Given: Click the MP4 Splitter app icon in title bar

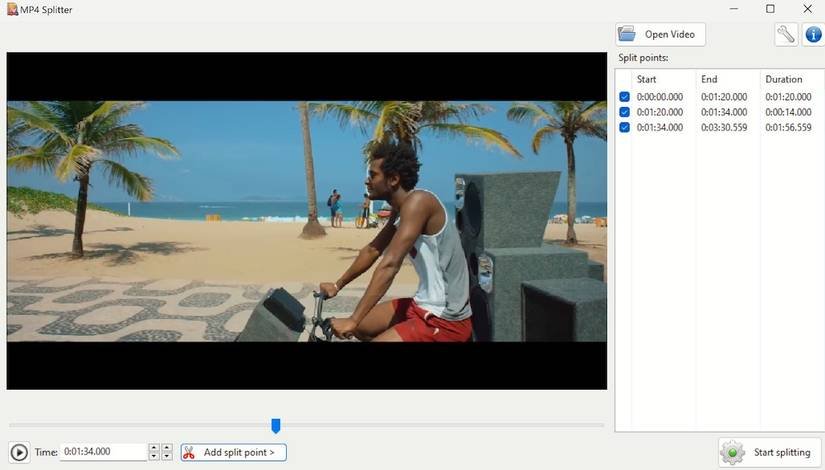Looking at the screenshot, I should click(x=10, y=9).
